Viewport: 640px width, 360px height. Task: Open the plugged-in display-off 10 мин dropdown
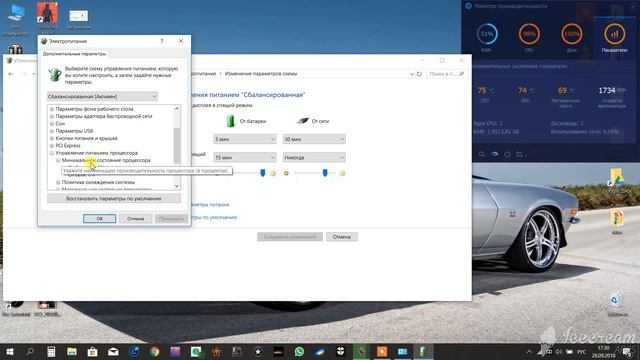314,139
